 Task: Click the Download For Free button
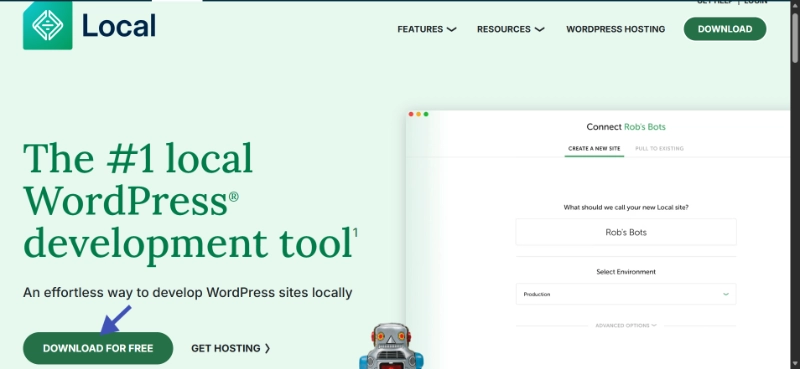click(x=98, y=348)
